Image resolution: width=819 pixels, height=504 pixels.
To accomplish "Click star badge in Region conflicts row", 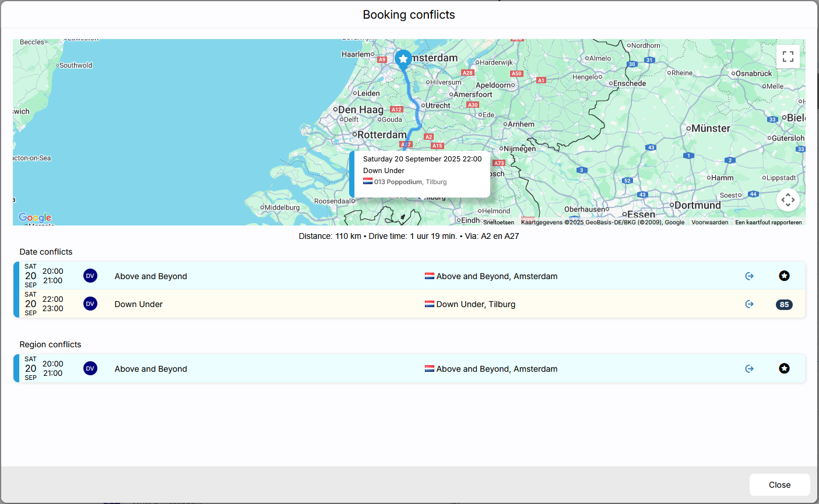I will 784,369.
